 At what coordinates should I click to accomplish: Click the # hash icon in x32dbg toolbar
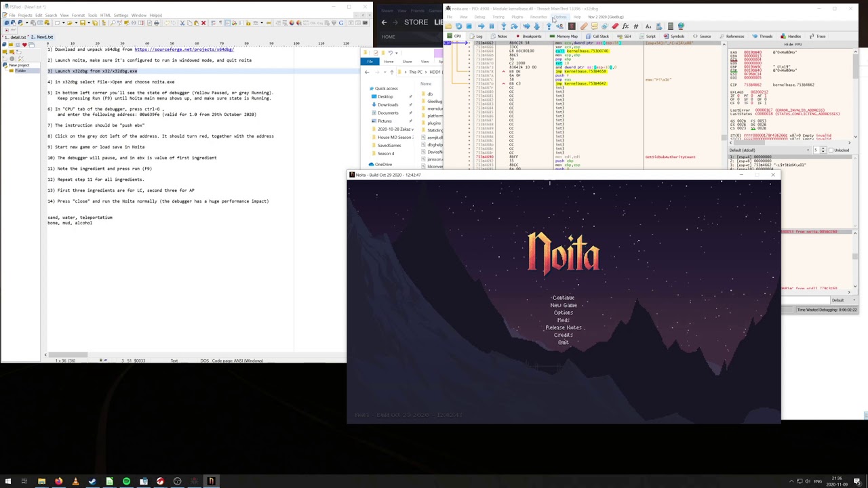point(636,26)
